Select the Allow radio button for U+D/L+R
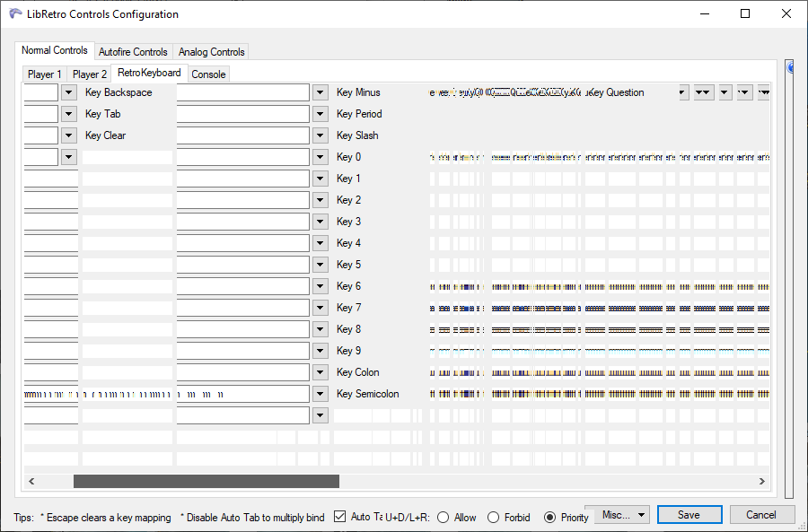 point(444,517)
